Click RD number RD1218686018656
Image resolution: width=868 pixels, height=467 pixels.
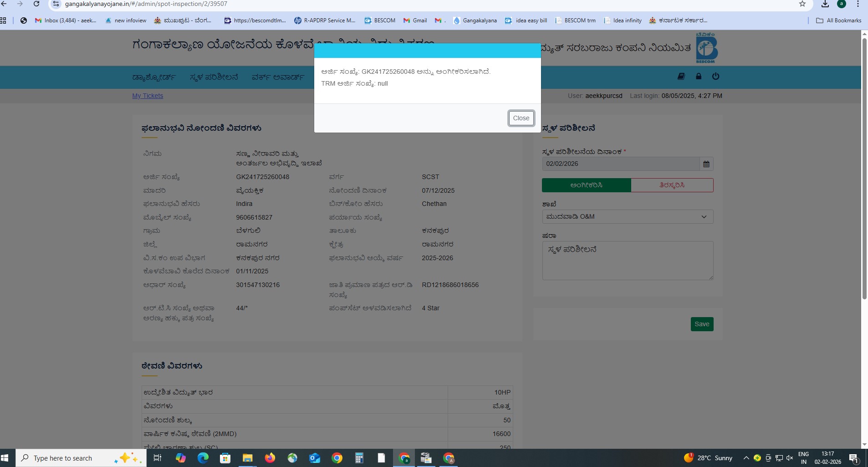pyautogui.click(x=450, y=285)
